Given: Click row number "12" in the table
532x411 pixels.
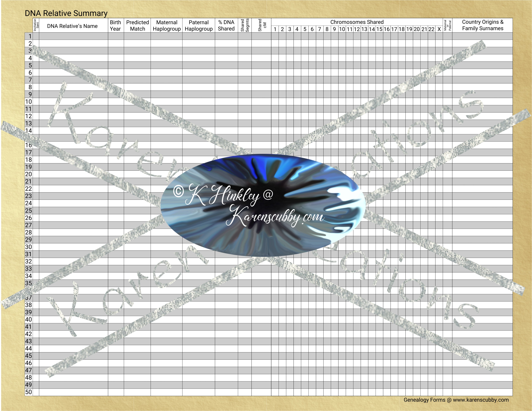Looking at the screenshot, I should [x=29, y=116].
